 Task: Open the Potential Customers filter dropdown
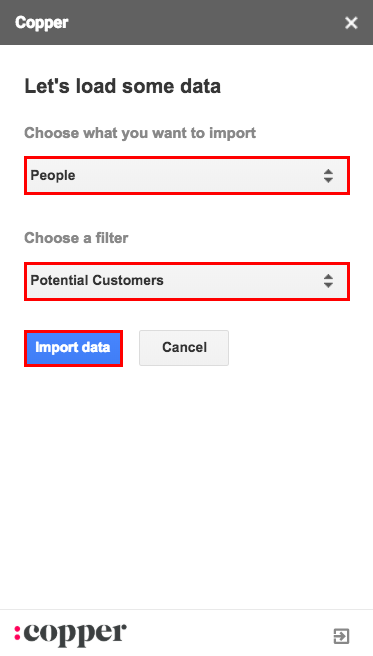(186, 281)
